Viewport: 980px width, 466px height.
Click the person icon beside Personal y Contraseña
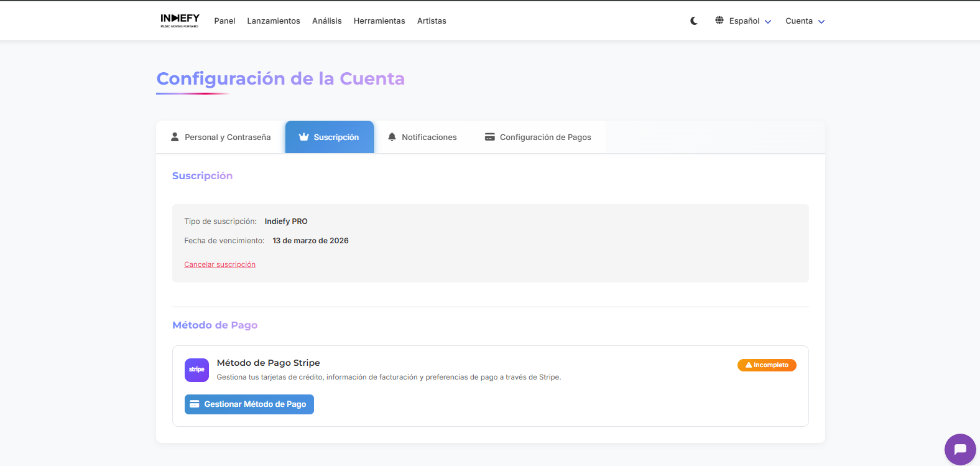coord(175,137)
